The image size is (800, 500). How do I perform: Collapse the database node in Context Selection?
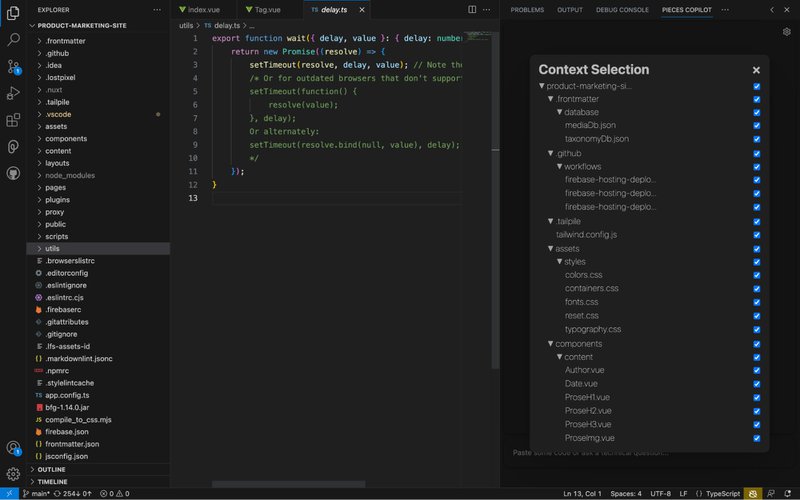click(560, 112)
